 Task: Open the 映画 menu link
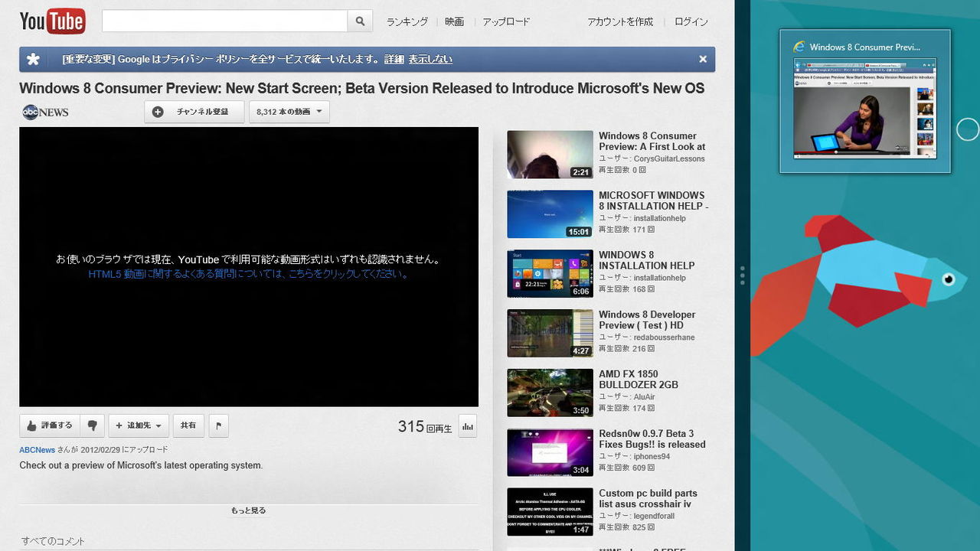click(455, 21)
